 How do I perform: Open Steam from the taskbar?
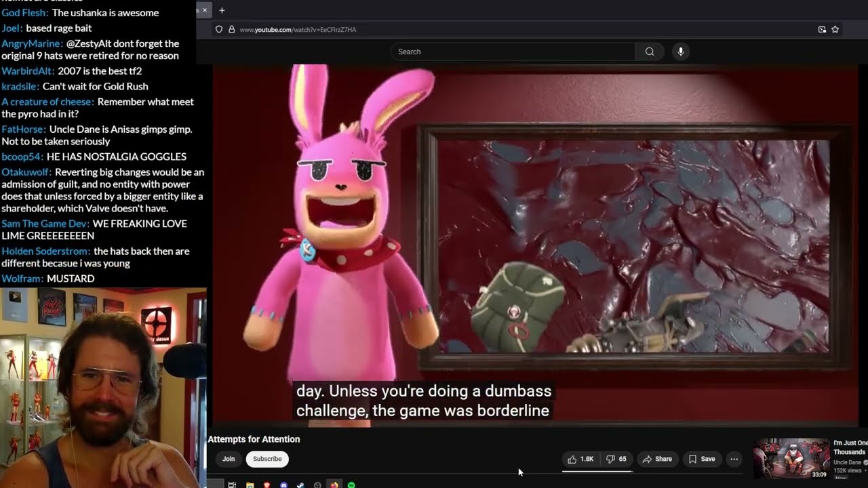coord(300,485)
